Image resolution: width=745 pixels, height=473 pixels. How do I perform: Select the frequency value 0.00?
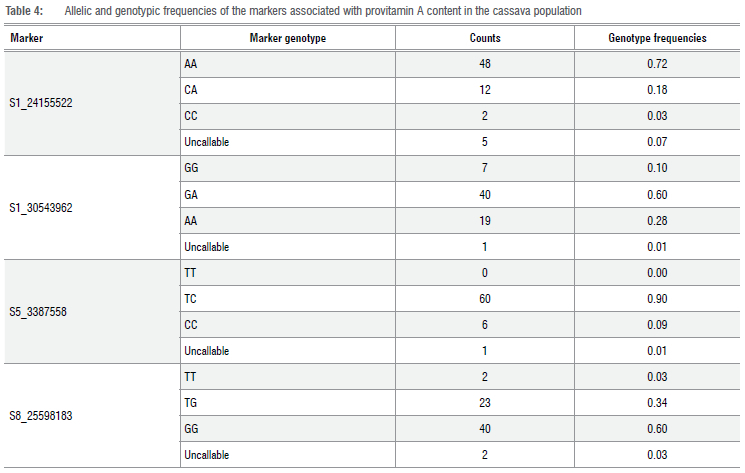point(657,273)
